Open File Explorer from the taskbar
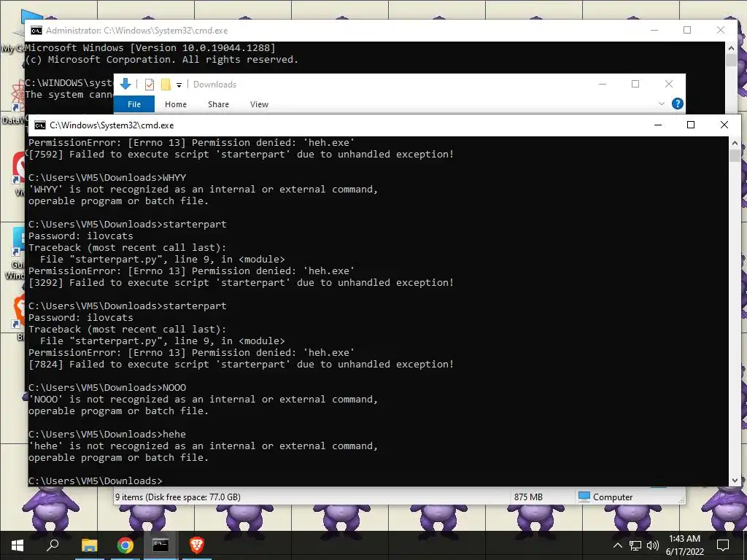Image resolution: width=747 pixels, height=560 pixels. click(89, 545)
